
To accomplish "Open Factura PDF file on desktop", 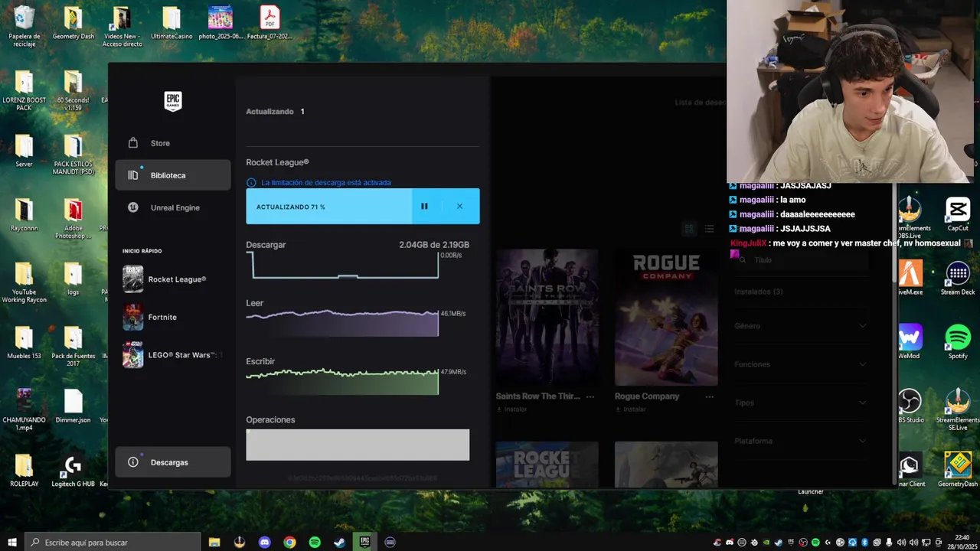I will click(269, 23).
